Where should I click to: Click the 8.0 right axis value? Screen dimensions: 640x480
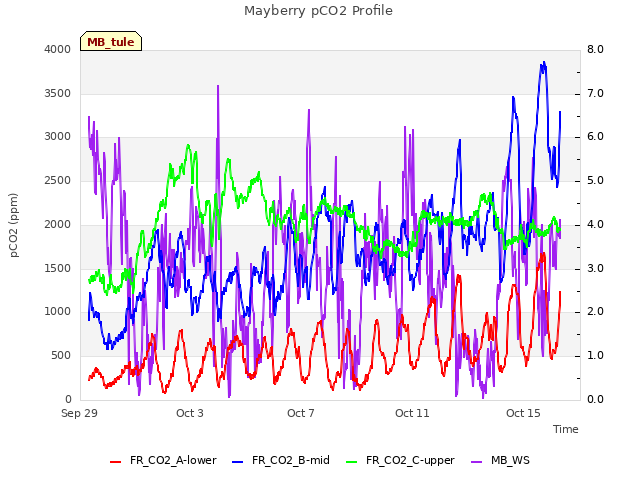point(595,49)
